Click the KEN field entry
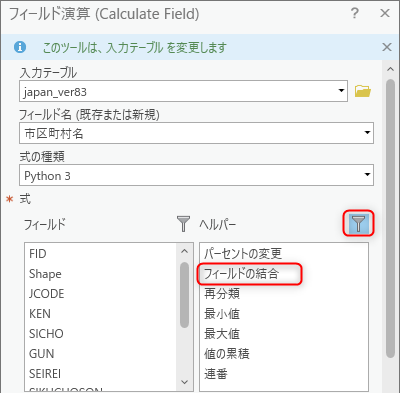400x393 pixels. [x=40, y=314]
